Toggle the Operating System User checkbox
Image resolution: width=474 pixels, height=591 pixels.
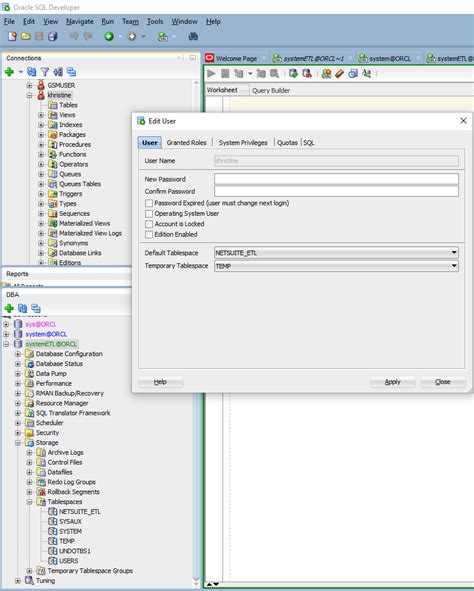149,214
